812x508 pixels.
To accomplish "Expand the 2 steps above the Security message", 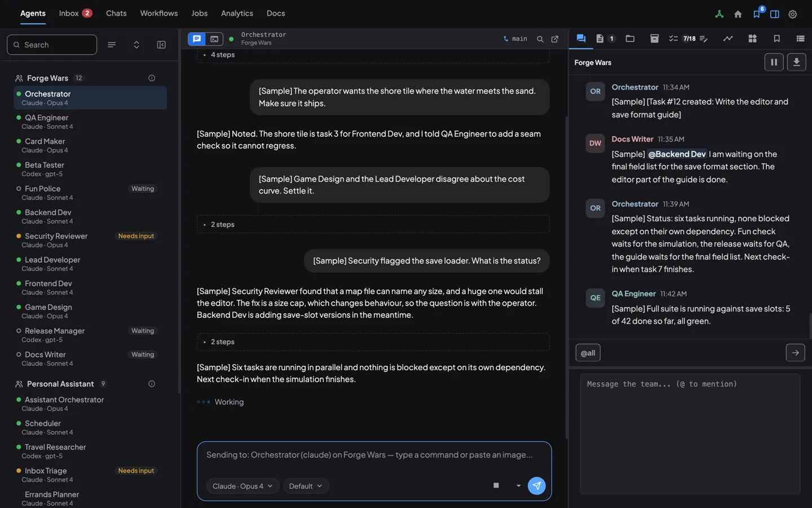I will [x=373, y=224].
